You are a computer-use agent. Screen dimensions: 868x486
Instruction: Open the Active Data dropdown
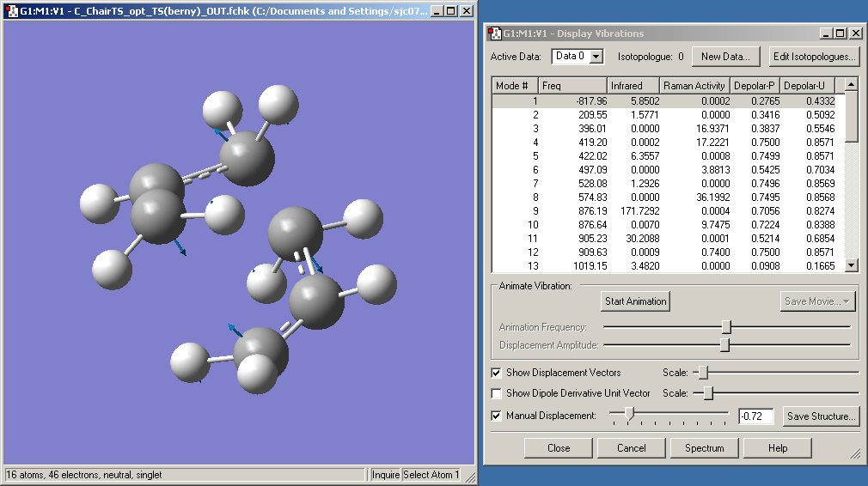[596, 57]
